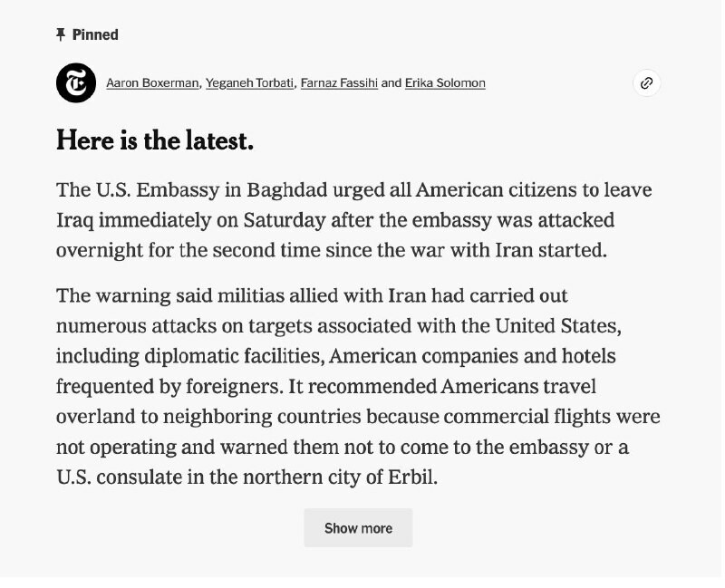The height and width of the screenshot is (588, 725).
Task: Click the phrase 'American companies' in the article
Action: point(442,356)
